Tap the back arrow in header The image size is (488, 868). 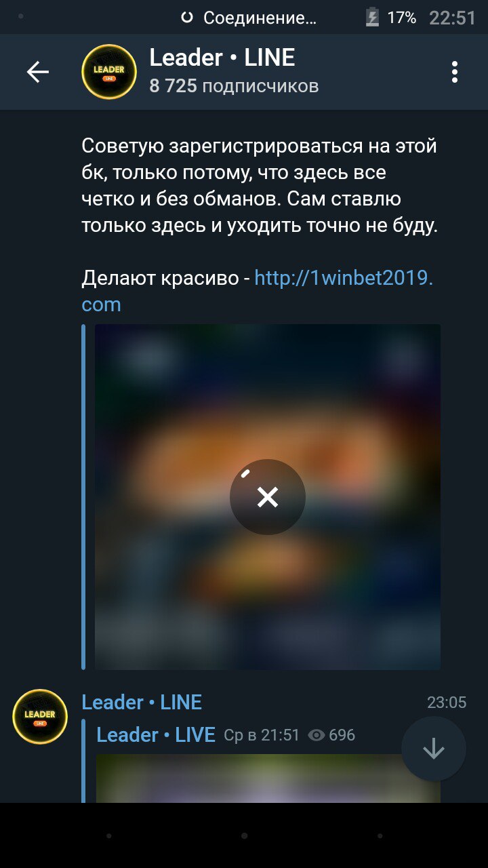pyautogui.click(x=38, y=72)
